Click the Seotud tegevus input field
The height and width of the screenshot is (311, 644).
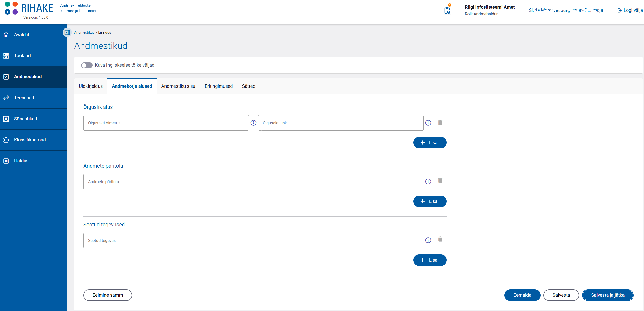pyautogui.click(x=253, y=240)
